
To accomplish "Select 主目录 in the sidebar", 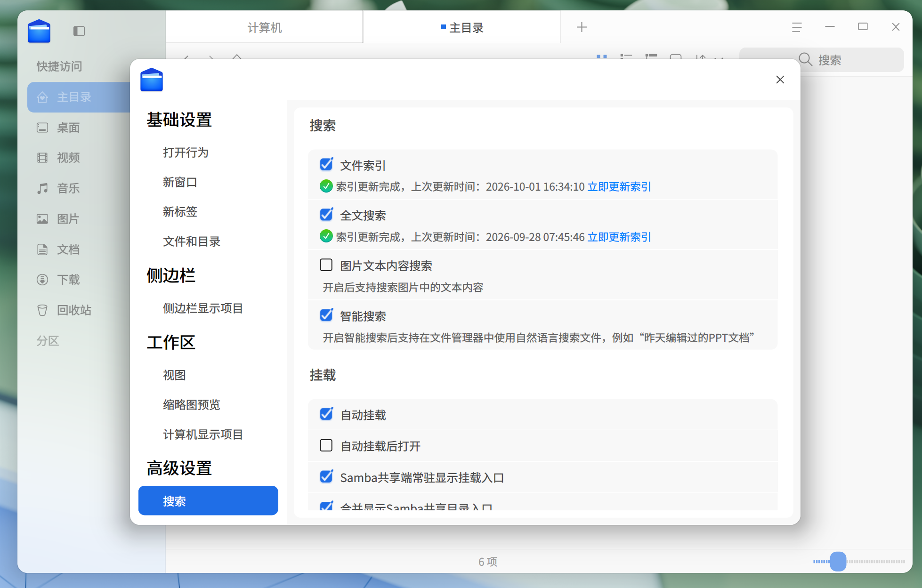I will pos(79,97).
